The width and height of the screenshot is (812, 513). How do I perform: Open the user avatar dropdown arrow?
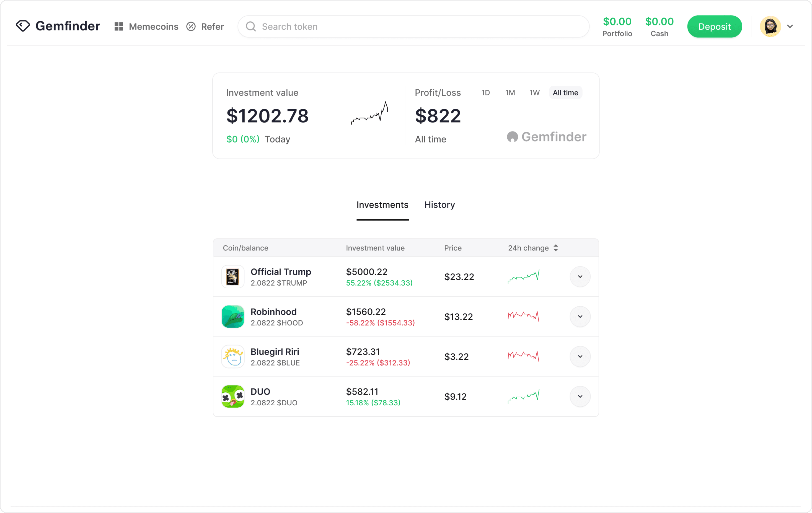[x=790, y=26]
